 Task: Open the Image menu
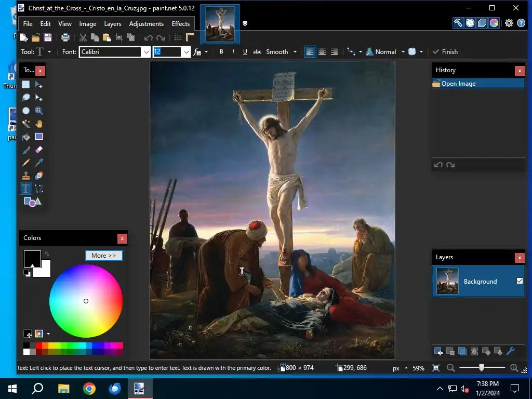tap(87, 24)
